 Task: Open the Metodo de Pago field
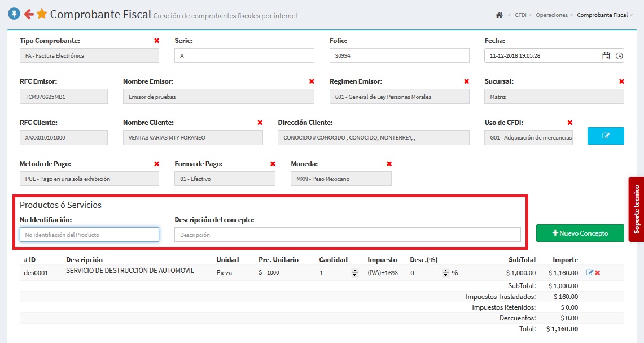click(89, 179)
